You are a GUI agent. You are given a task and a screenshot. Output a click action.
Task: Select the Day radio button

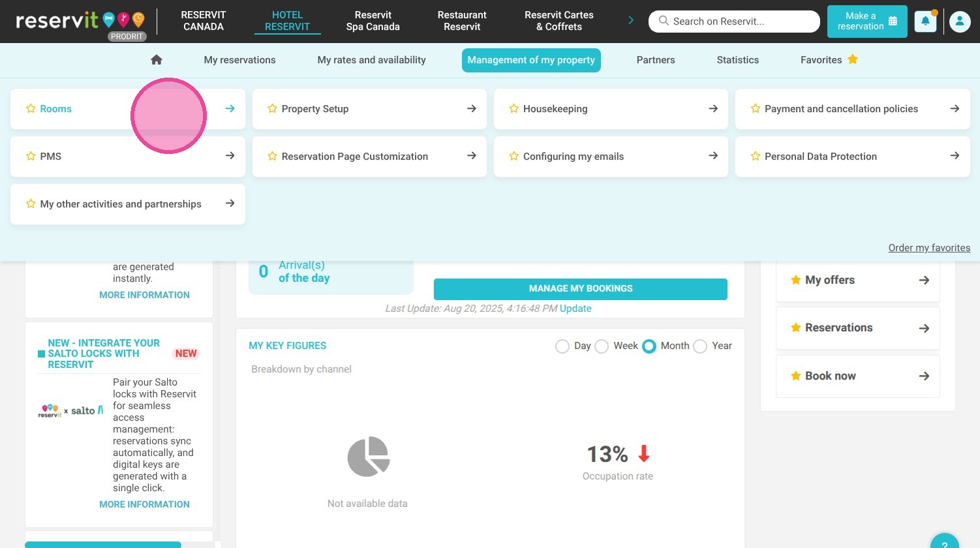[562, 346]
